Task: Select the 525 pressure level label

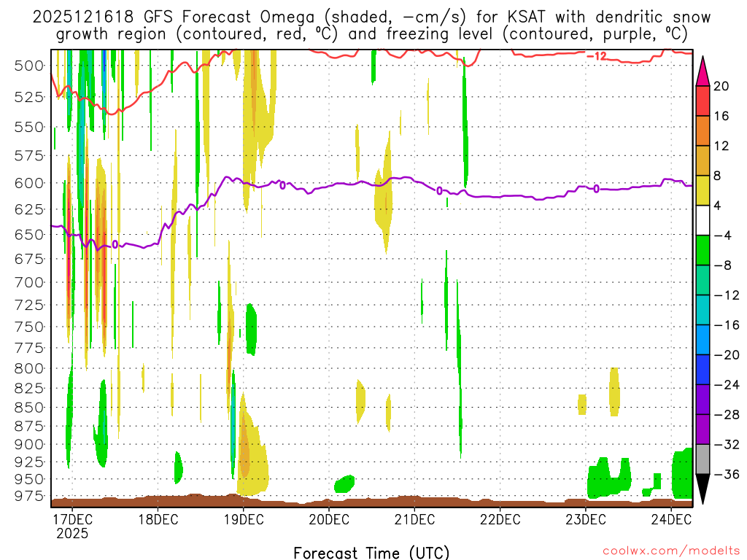Action: click(x=29, y=97)
